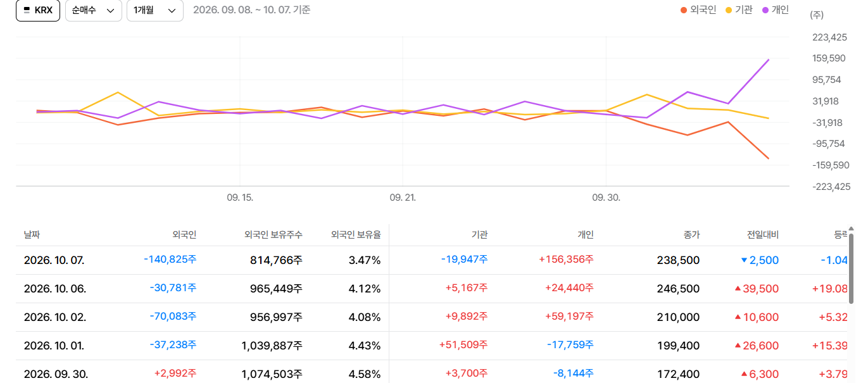Select the 외국인 보유율 column header
The image size is (868, 383).
point(356,235)
